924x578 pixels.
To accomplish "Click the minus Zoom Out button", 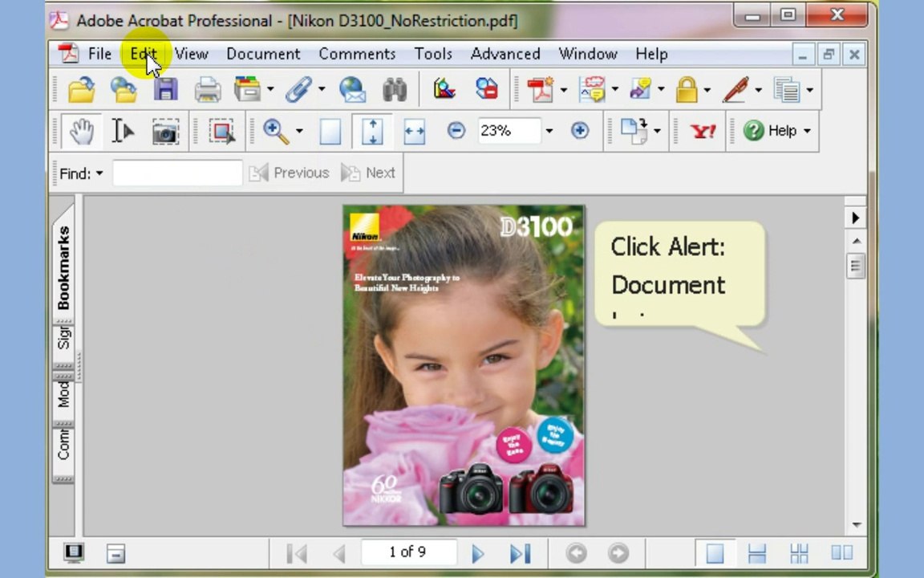I will pyautogui.click(x=456, y=130).
